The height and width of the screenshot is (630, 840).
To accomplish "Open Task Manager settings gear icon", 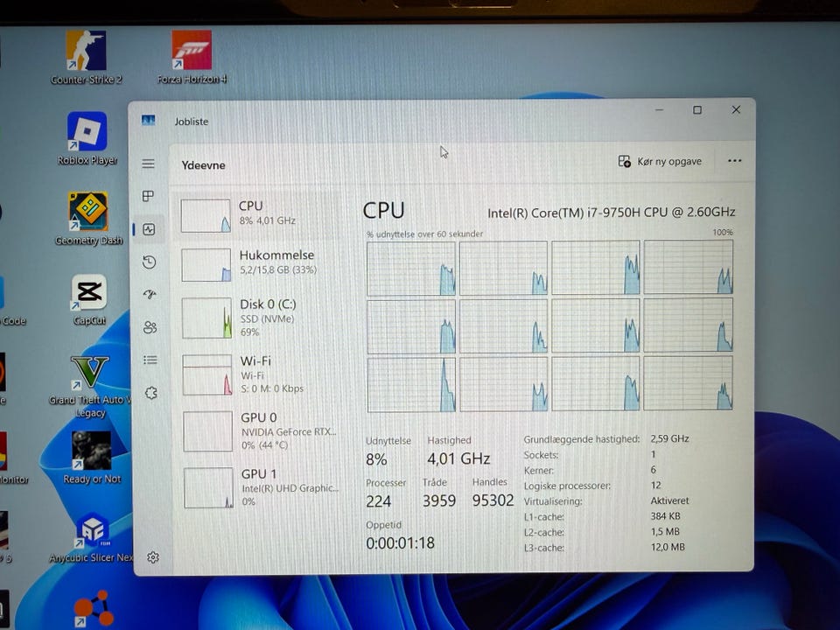I will (152, 557).
